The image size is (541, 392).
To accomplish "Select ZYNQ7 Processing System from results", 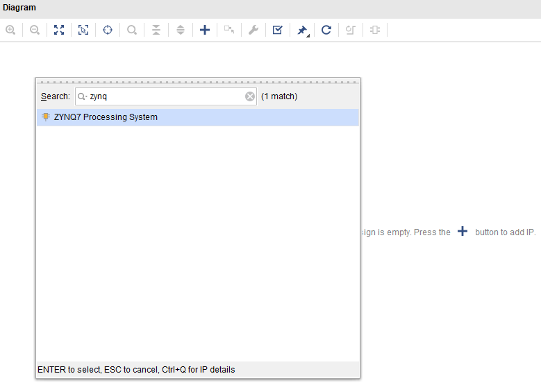I will click(x=106, y=117).
